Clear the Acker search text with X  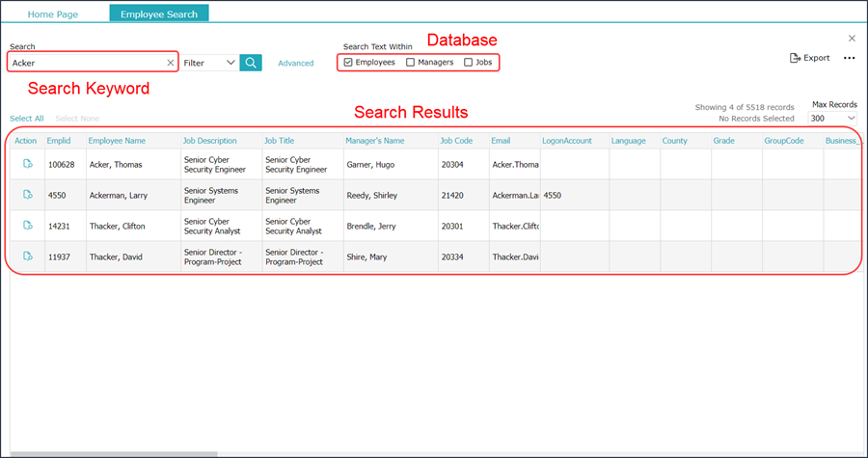(171, 63)
